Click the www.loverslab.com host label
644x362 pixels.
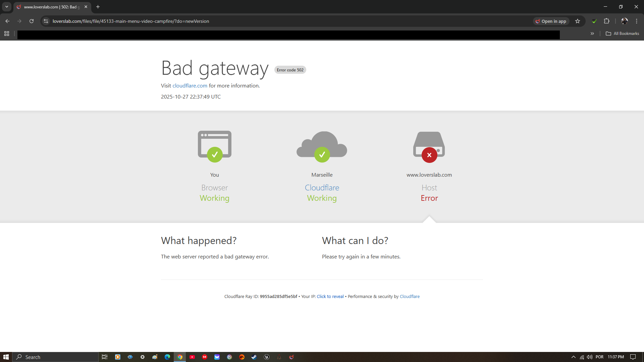(429, 175)
